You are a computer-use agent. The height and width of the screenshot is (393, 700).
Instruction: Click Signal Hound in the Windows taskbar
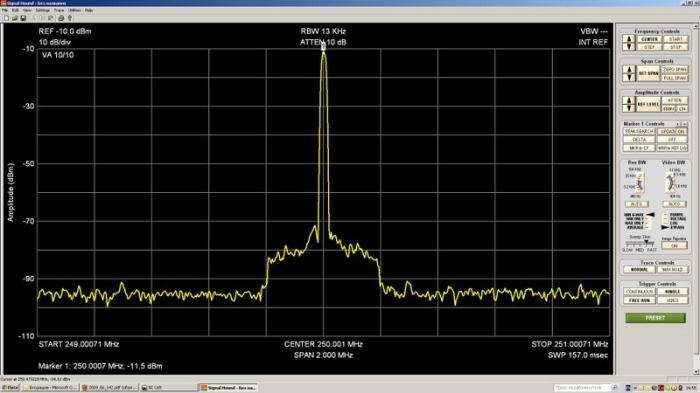pos(229,388)
